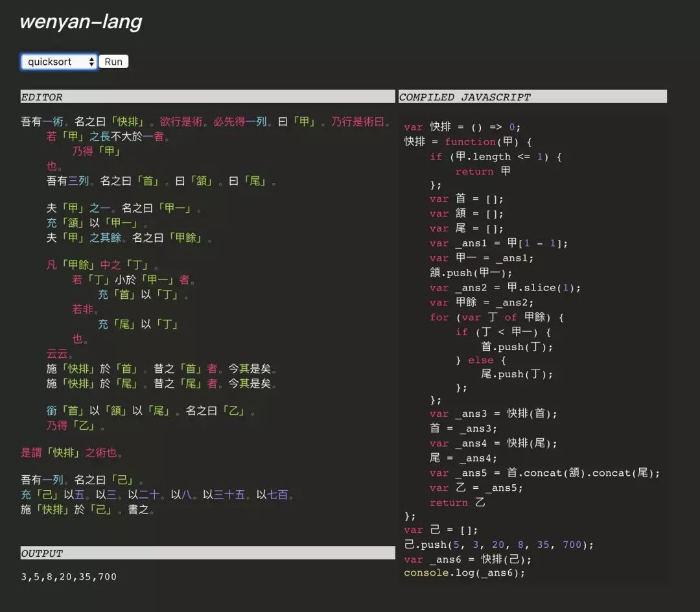The width and height of the screenshot is (700, 612).
Task: Click compiled line var _ans4 = 快排(尾)
Action: pyautogui.click(x=493, y=443)
